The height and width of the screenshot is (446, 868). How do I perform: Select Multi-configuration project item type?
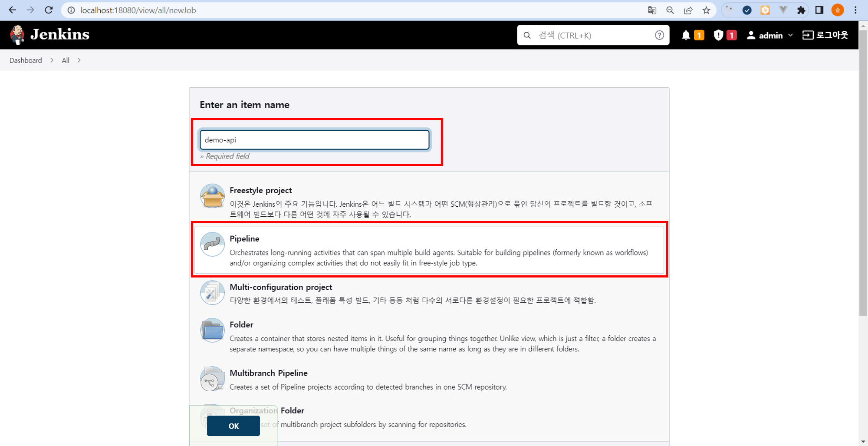[x=429, y=293]
